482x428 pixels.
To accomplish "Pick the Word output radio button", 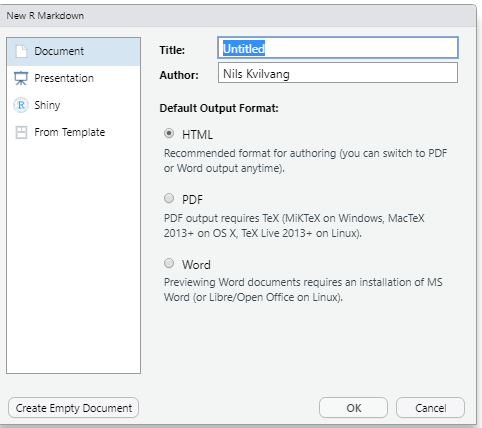I will tap(169, 263).
